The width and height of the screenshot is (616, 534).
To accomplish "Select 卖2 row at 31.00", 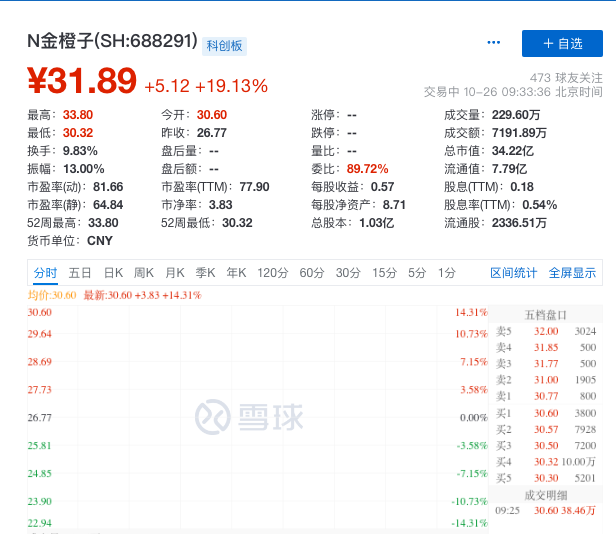I will tap(546, 380).
